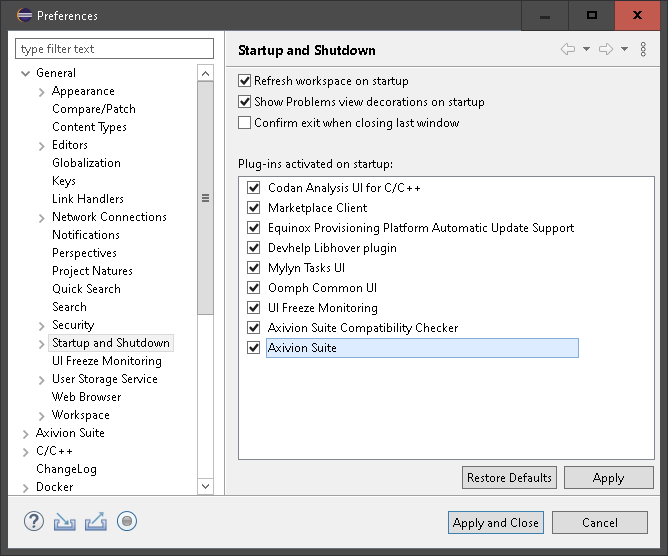Screen dimensions: 668x556
Task: Click the tree vertical scrollbar thumb
Action: [205, 198]
